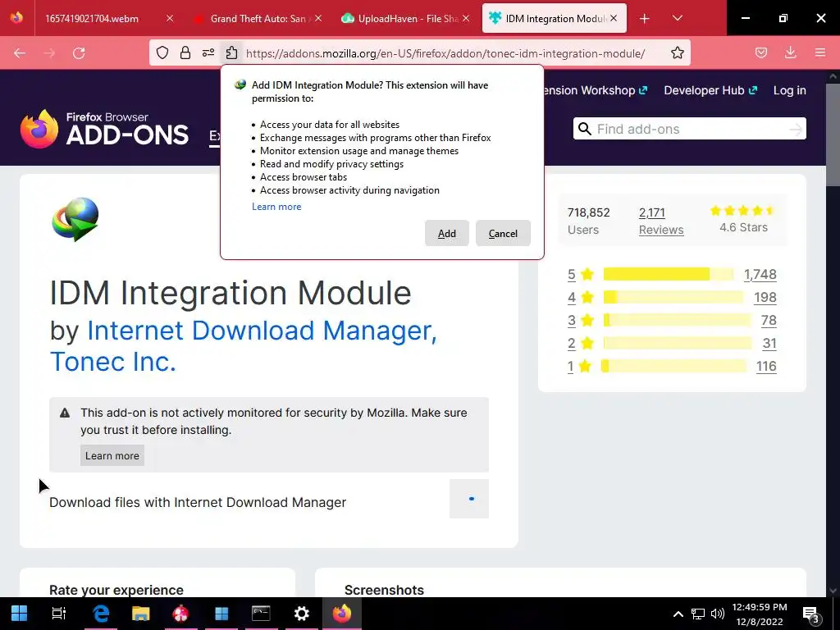Viewport: 840px width, 630px height.
Task: Open the Extension Workshop link
Action: pyautogui.click(x=595, y=90)
